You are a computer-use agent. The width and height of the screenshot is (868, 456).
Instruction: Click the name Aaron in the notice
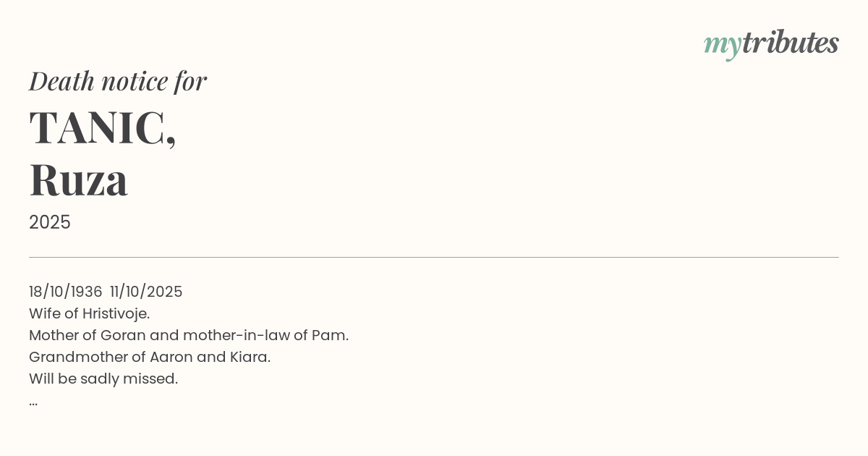pos(171,357)
